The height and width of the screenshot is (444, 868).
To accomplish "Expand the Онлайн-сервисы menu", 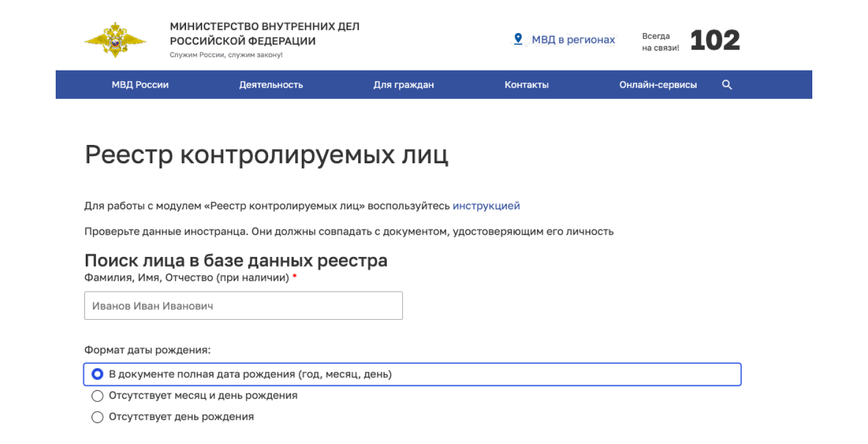I will (657, 85).
